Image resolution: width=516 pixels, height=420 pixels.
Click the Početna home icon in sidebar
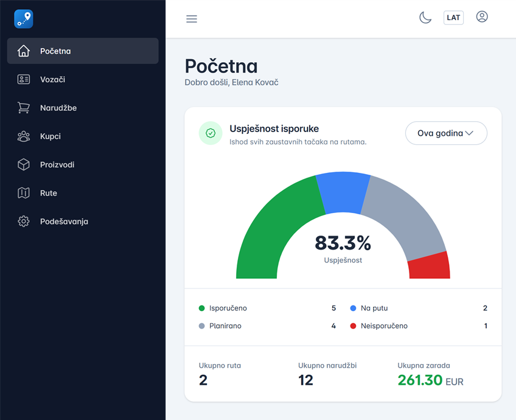pyautogui.click(x=23, y=51)
